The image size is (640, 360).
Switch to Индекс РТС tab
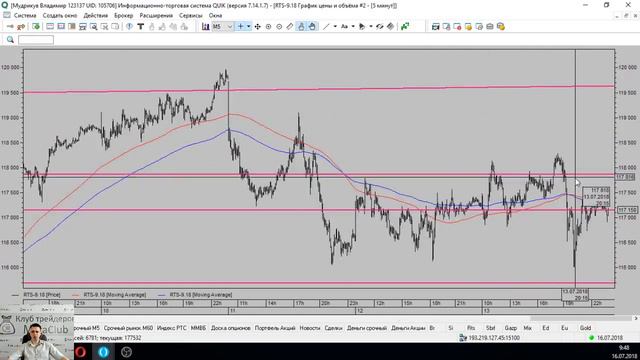171,328
